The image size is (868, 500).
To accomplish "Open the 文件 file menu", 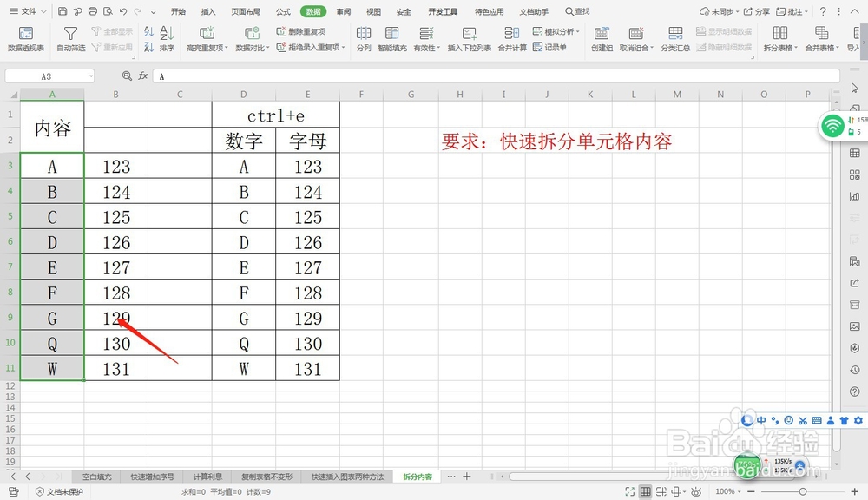I will [x=28, y=11].
